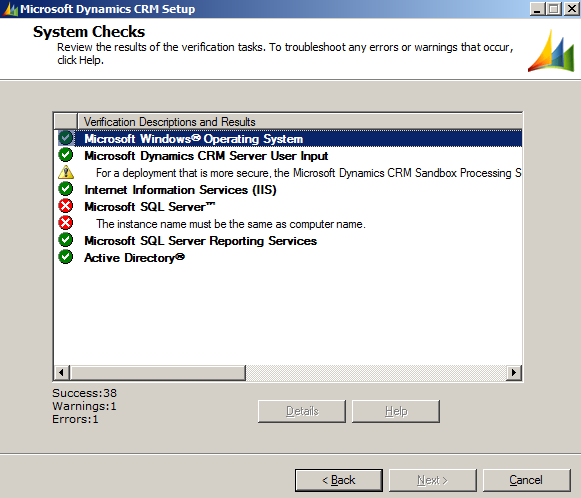Image resolution: width=581 pixels, height=498 pixels.
Task: Click the green check icon for Internet Information Services
Action: 66,189
